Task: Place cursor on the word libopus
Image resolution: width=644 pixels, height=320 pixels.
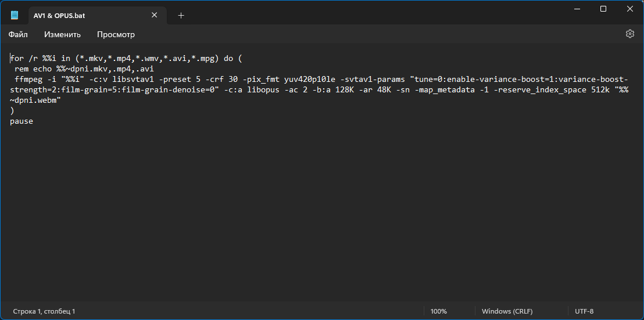Action: pyautogui.click(x=263, y=90)
